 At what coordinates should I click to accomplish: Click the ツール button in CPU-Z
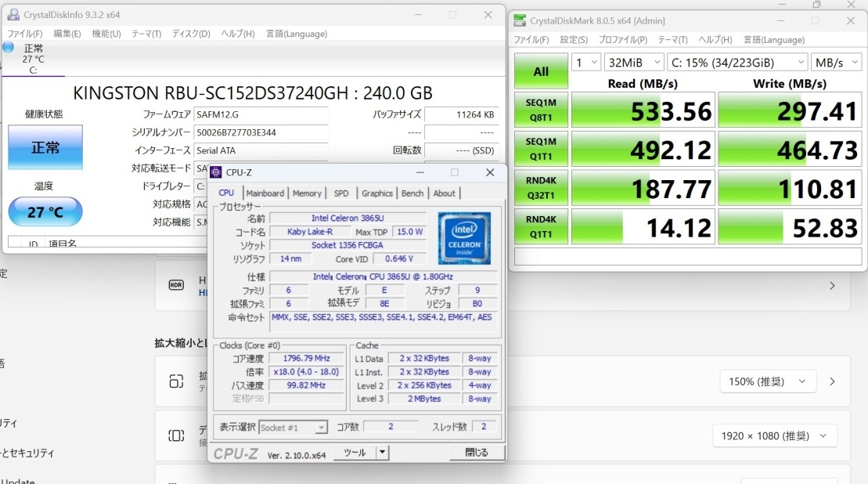[355, 453]
